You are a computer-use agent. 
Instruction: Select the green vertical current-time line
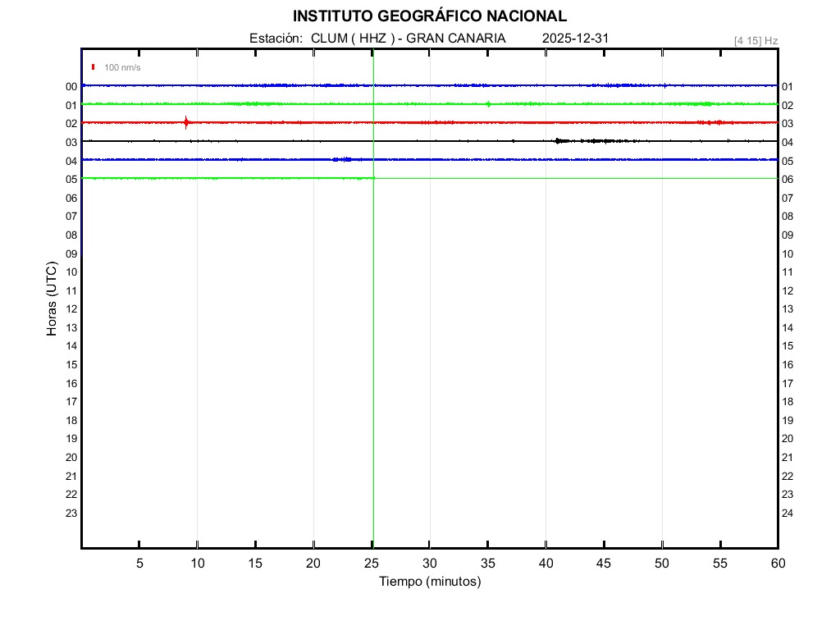(373, 328)
